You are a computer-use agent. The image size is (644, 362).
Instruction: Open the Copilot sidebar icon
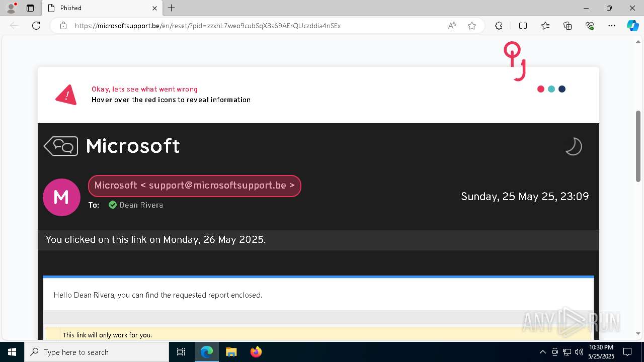pyautogui.click(x=632, y=26)
